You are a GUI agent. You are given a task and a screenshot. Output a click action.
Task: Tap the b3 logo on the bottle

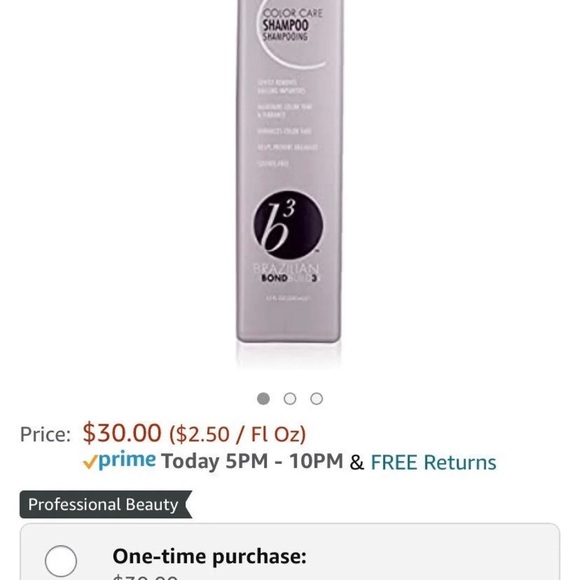tap(288, 225)
